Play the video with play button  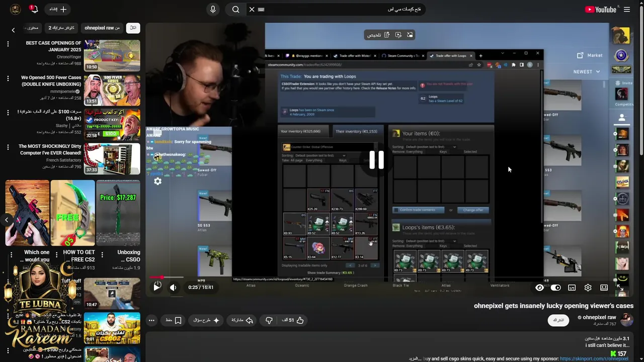(157, 287)
